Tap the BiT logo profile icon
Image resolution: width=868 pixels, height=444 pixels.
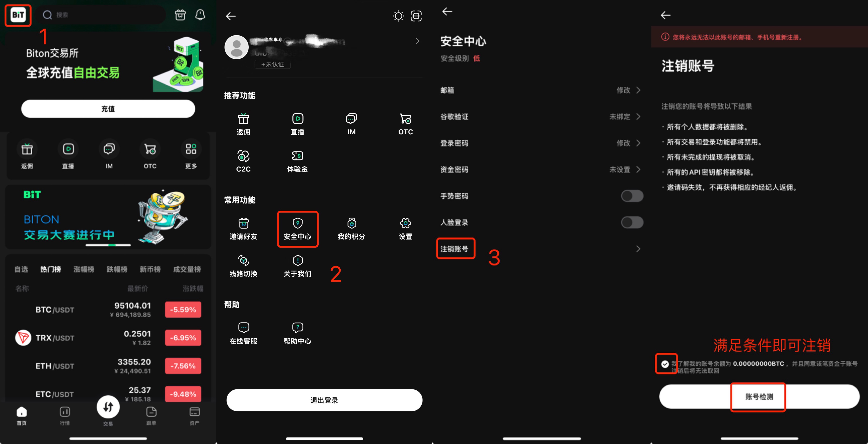pos(18,15)
